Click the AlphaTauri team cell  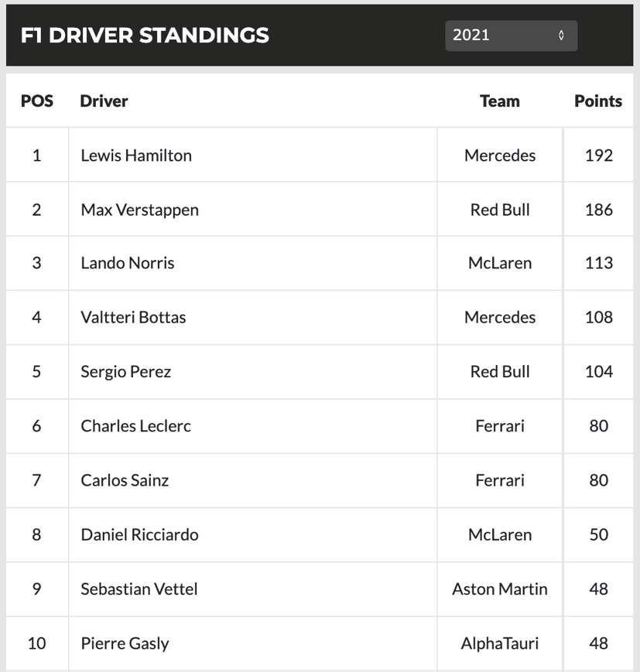[499, 643]
